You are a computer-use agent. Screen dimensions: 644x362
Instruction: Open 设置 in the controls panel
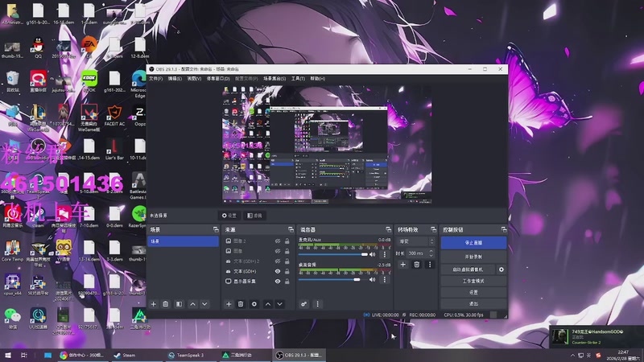[473, 292]
